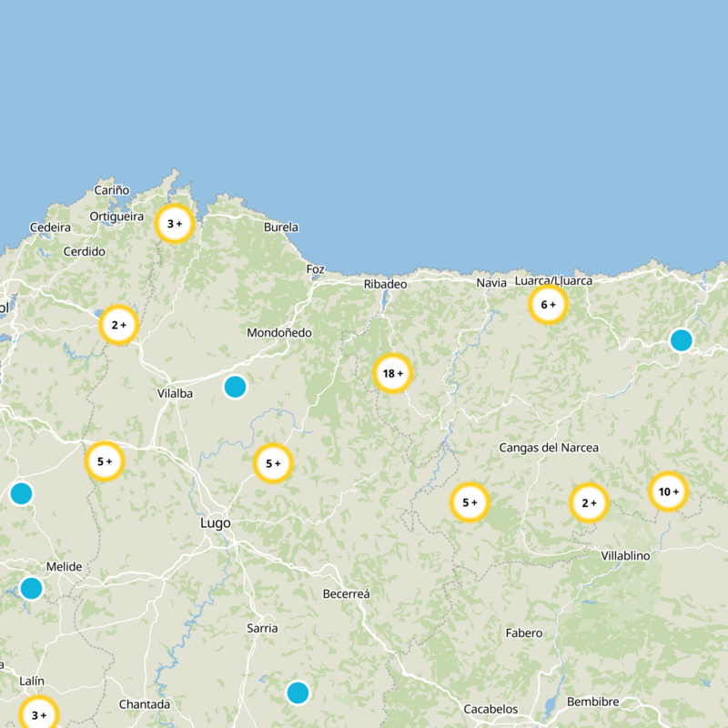The image size is (728, 728).
Task: Select the blue marker east of Vilalba
Action: coord(236,387)
